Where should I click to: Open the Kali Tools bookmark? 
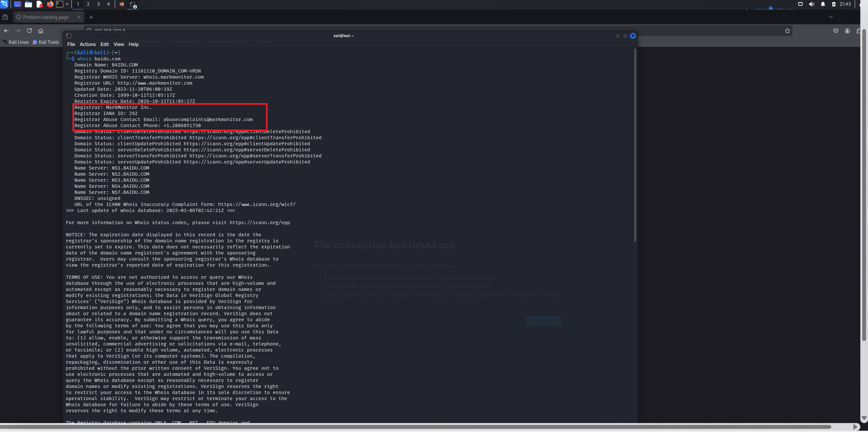click(x=46, y=42)
